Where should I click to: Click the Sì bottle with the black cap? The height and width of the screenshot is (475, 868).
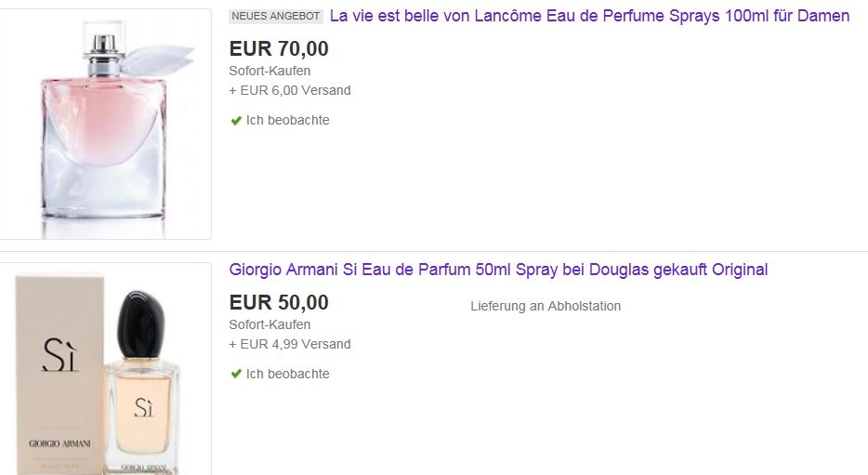[143, 382]
